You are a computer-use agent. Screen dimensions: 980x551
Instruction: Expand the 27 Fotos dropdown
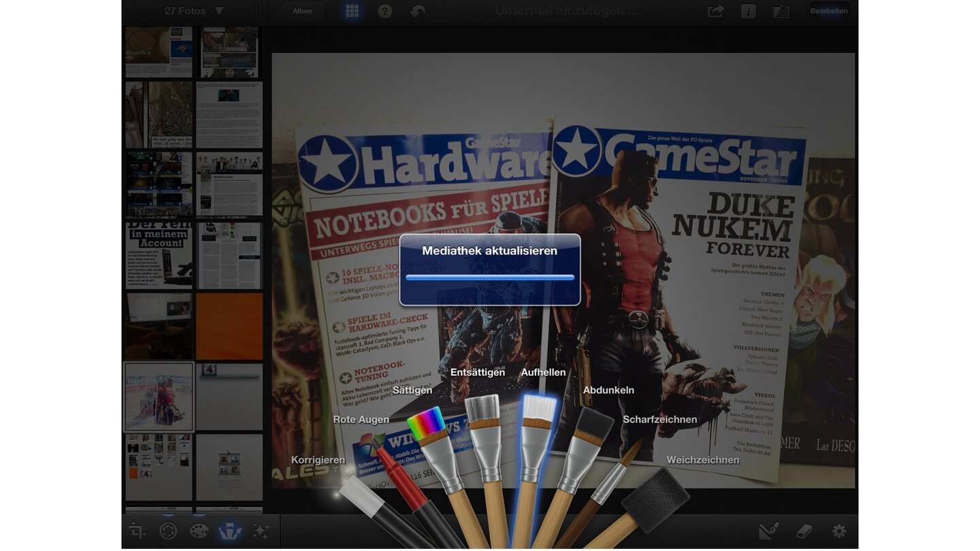194,11
